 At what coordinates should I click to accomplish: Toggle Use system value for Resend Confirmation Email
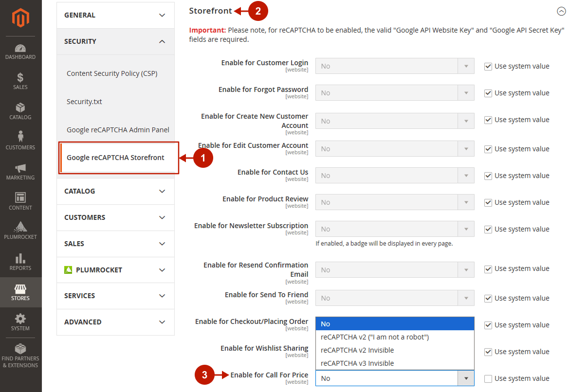point(488,269)
